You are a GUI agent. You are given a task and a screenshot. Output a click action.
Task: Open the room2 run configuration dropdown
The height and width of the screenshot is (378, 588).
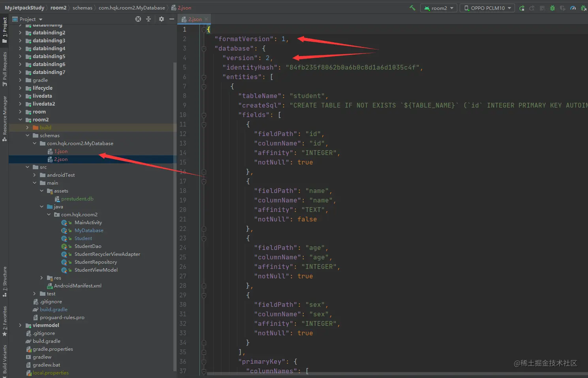click(x=439, y=8)
